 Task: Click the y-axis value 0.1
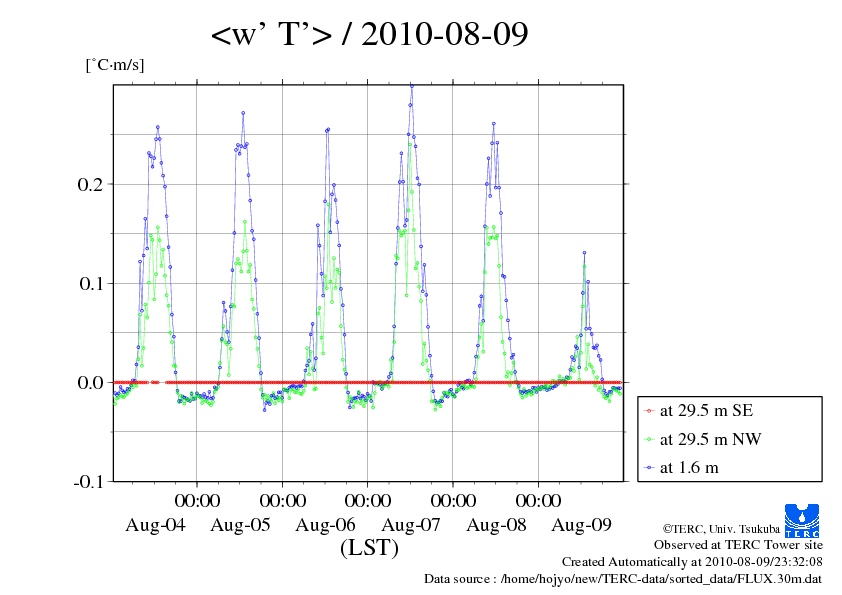coord(90,283)
